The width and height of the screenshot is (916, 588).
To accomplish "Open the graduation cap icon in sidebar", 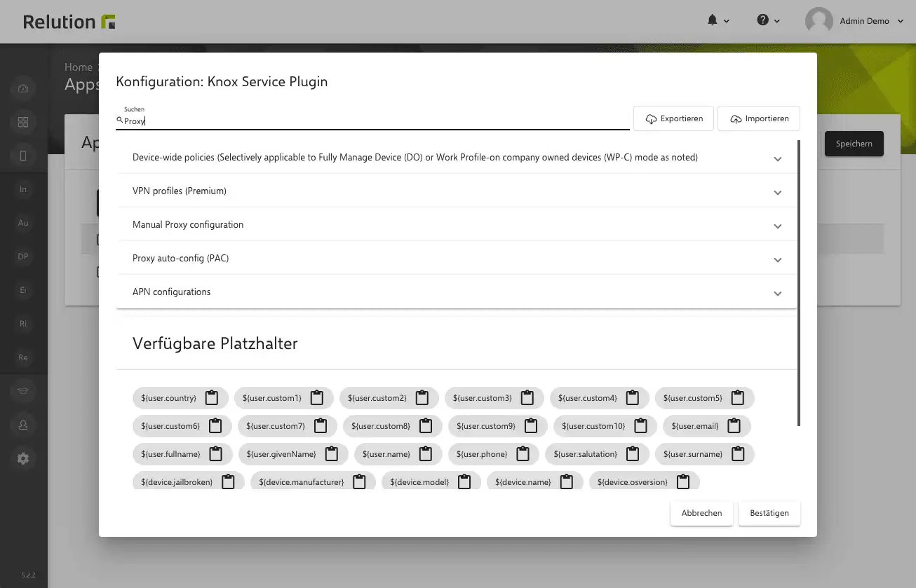I will [23, 391].
